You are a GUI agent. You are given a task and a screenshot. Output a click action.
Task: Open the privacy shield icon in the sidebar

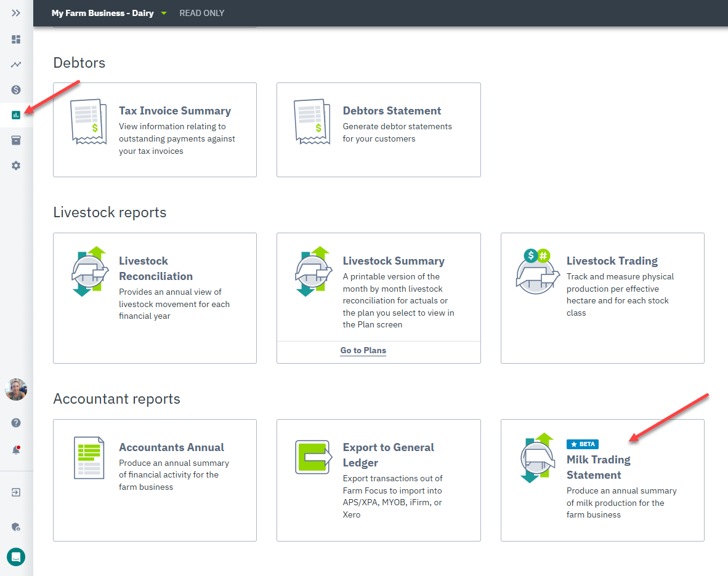pyautogui.click(x=16, y=527)
